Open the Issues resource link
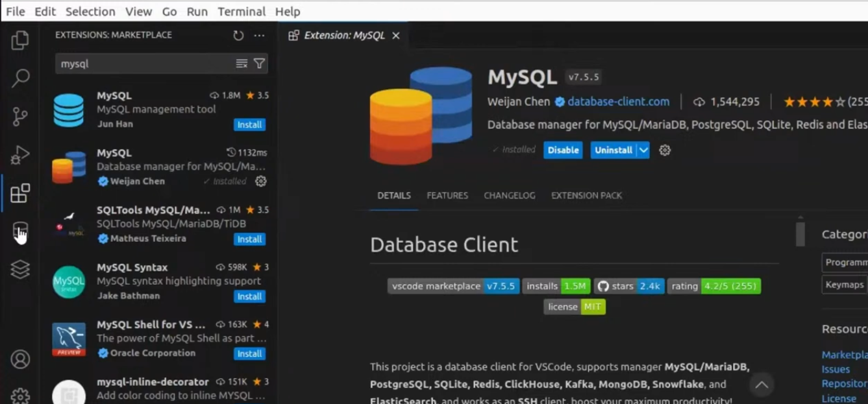The width and height of the screenshot is (868, 404). click(x=836, y=369)
